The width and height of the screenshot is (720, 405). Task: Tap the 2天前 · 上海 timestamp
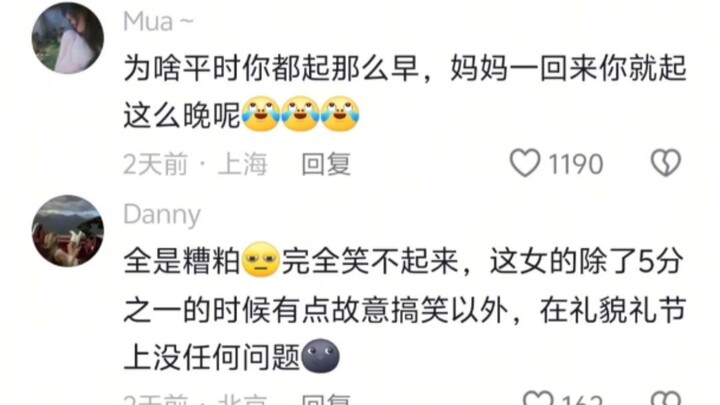pyautogui.click(x=195, y=164)
